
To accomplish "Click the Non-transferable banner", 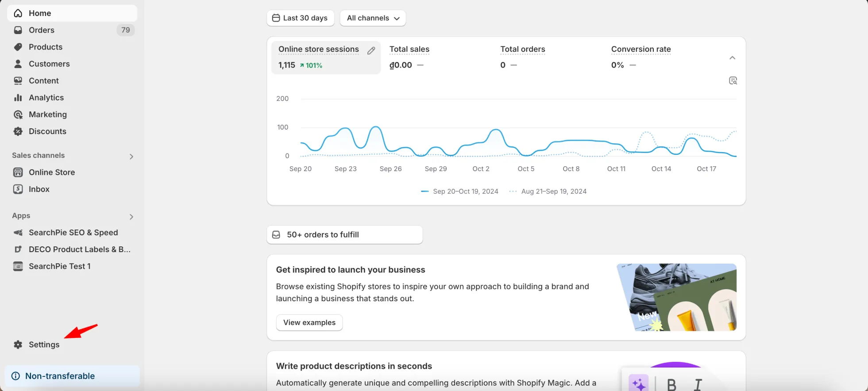I will tap(72, 376).
